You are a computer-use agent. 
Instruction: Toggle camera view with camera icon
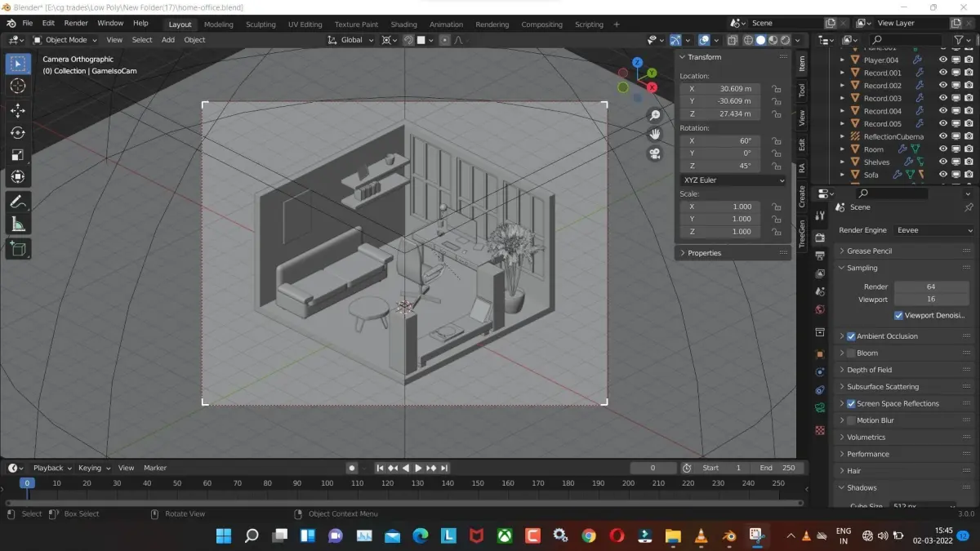tap(654, 153)
